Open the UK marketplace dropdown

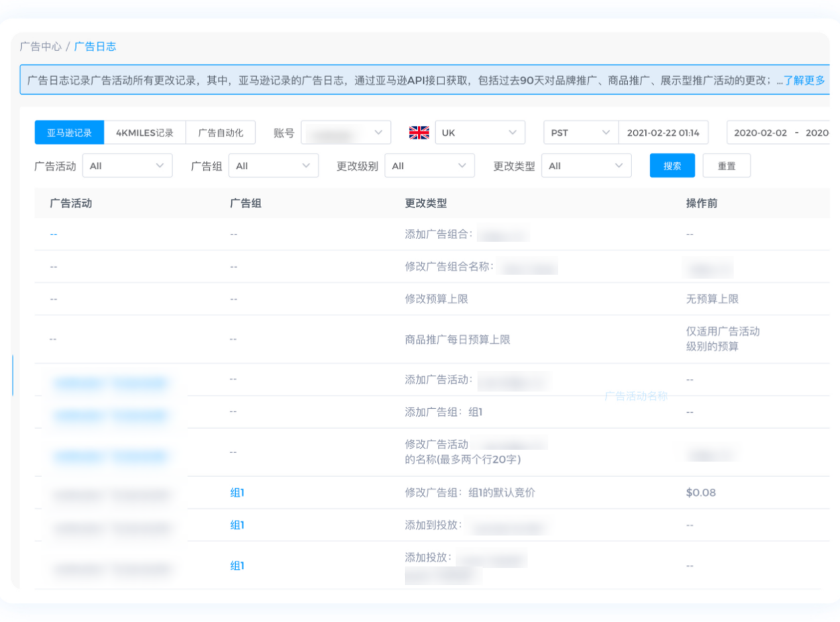point(480,132)
